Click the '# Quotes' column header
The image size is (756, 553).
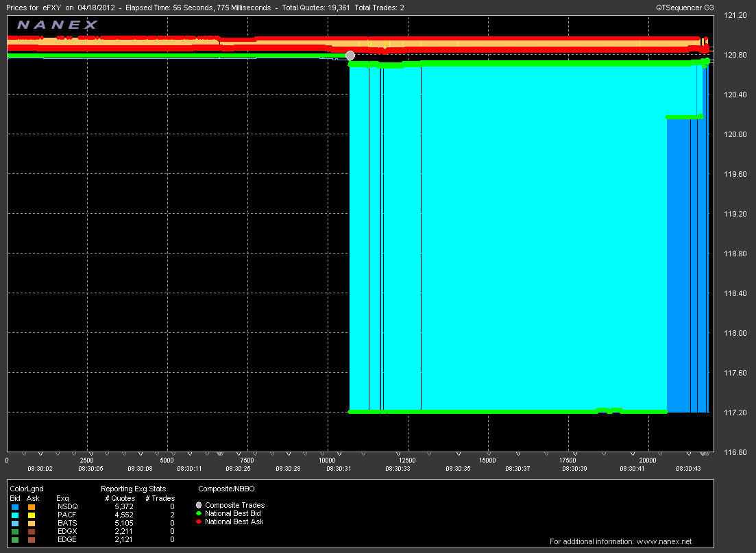(120, 498)
